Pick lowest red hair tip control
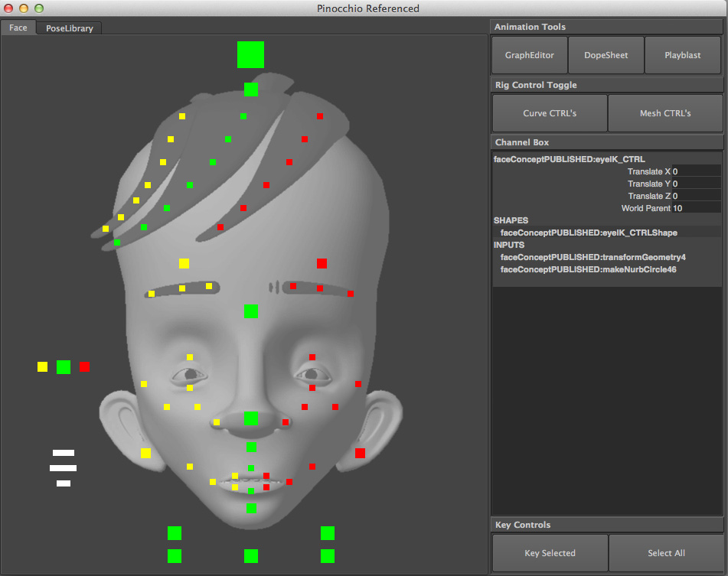728x576 pixels. 220,227
